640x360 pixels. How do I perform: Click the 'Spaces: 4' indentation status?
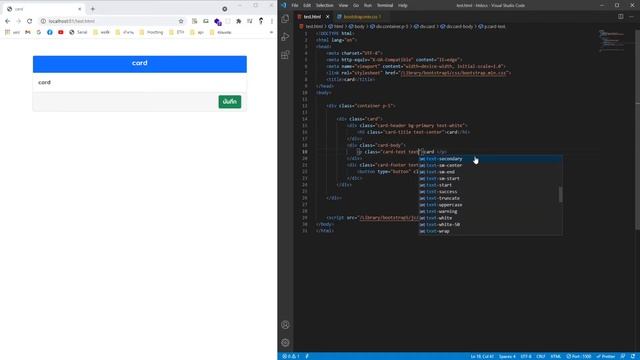tap(507, 356)
